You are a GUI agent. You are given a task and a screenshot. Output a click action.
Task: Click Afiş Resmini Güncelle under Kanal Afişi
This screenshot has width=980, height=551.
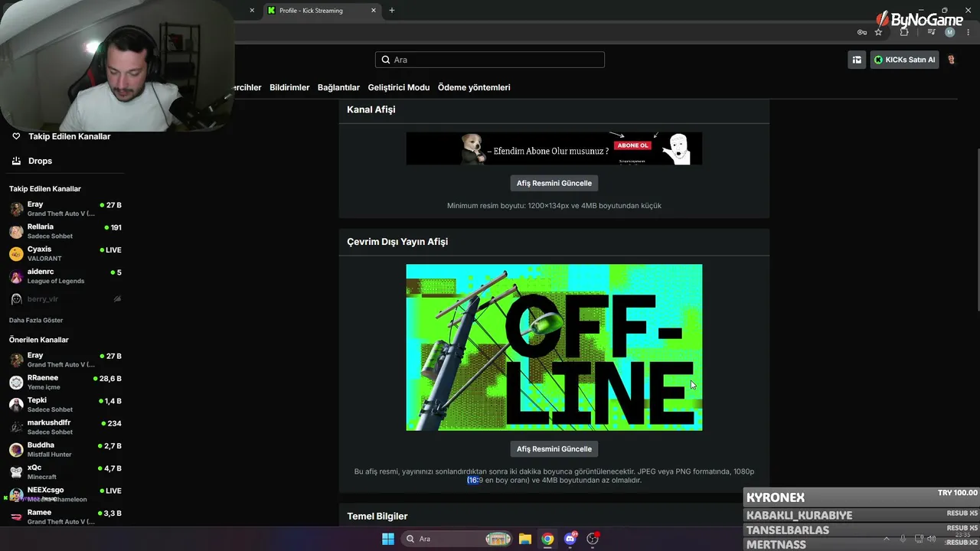click(x=554, y=183)
